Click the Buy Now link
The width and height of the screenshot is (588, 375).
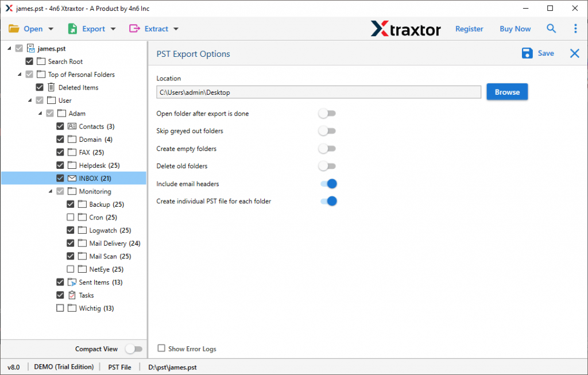[x=514, y=28]
